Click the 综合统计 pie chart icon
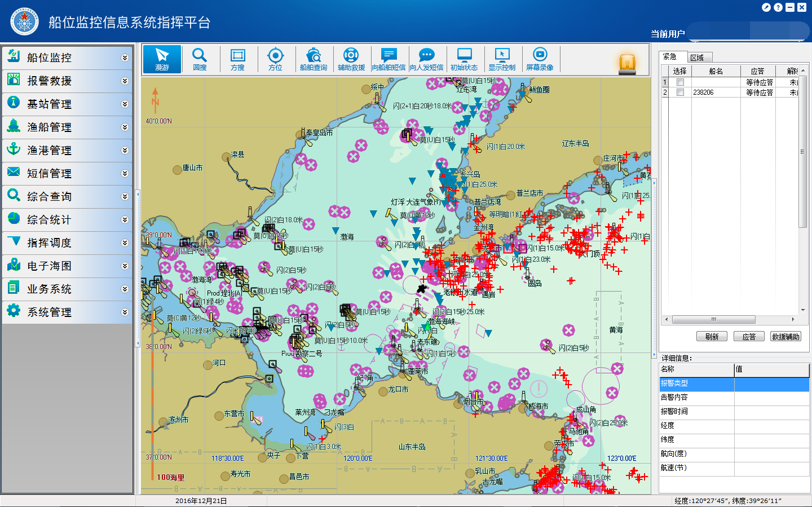 pos(14,218)
